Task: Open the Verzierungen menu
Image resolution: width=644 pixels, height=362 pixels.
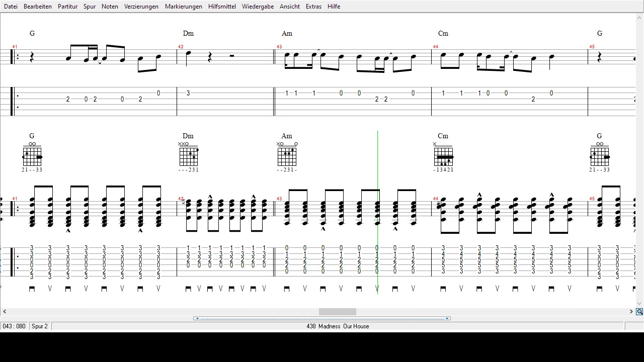Action: (141, 7)
